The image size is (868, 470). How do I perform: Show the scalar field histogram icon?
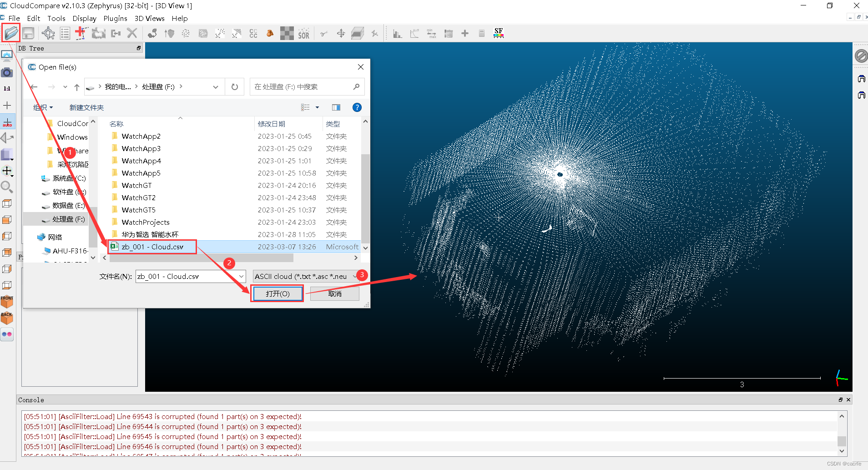(x=397, y=34)
